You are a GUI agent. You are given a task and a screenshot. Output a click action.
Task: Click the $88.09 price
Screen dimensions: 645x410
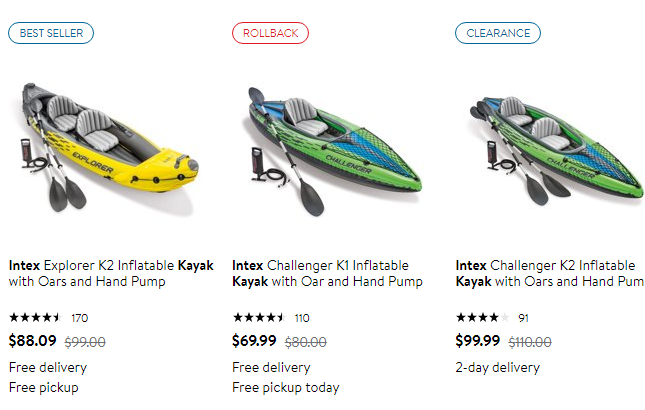point(32,341)
